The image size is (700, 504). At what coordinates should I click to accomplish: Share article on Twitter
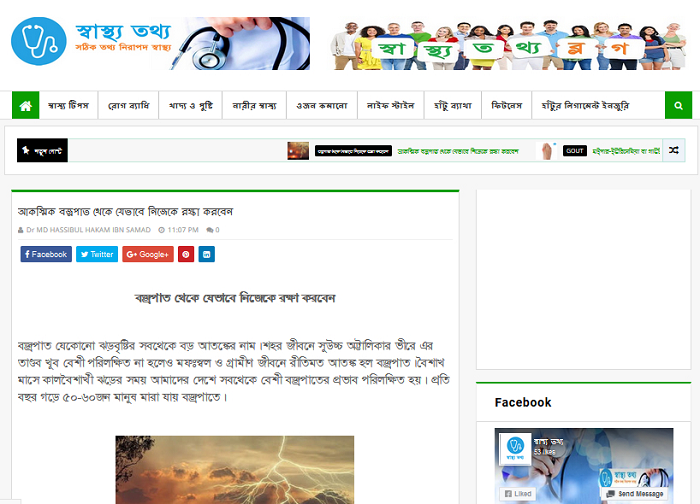pyautogui.click(x=97, y=254)
